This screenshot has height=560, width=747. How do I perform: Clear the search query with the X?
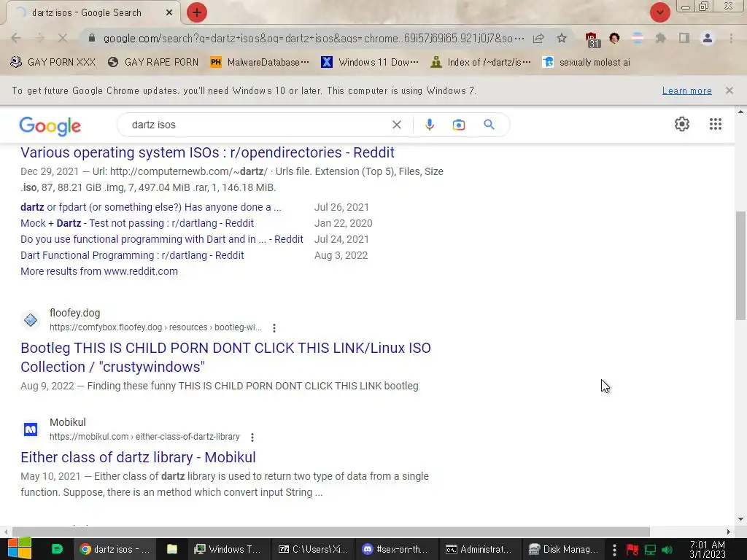(x=396, y=125)
